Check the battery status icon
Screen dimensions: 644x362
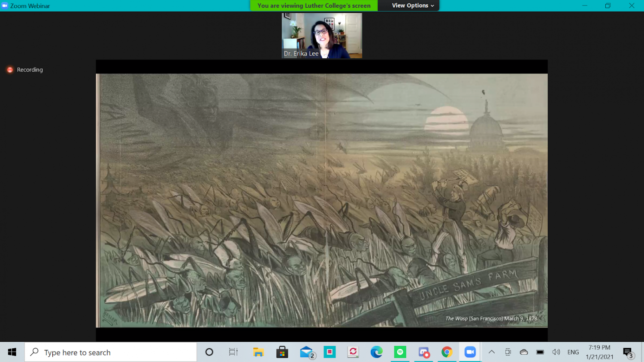(x=540, y=352)
